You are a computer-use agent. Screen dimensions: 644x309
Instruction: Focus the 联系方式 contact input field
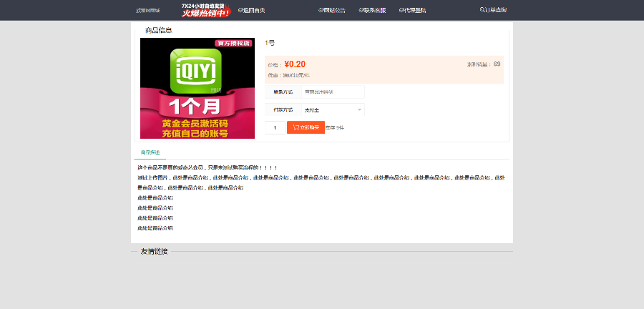pos(333,92)
